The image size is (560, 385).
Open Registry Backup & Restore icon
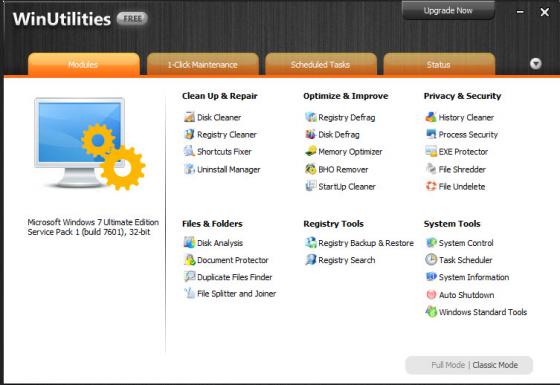(310, 242)
